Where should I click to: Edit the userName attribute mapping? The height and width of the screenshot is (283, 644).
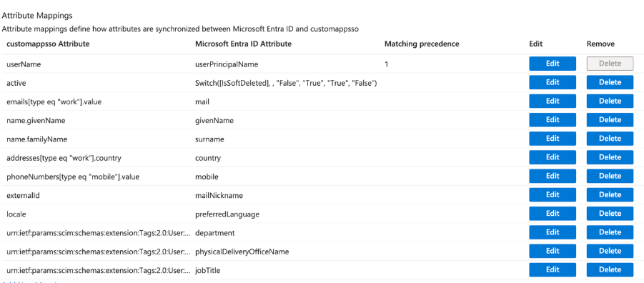[553, 64]
